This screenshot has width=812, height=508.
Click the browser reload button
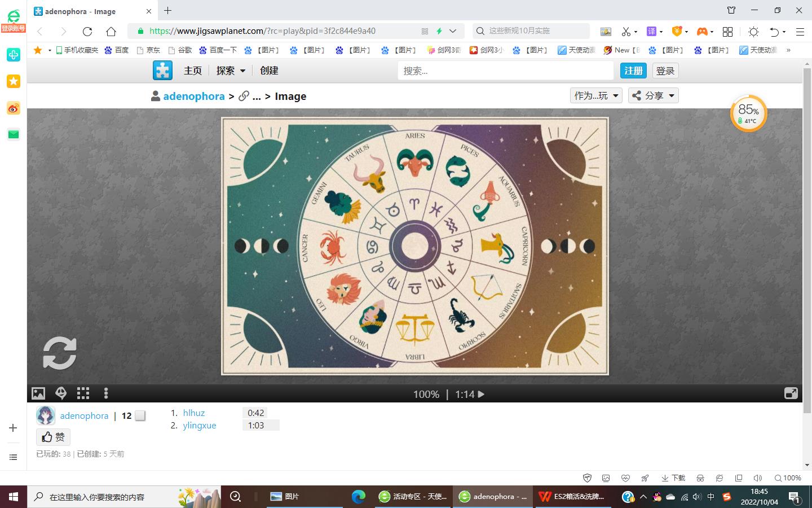[87, 31]
